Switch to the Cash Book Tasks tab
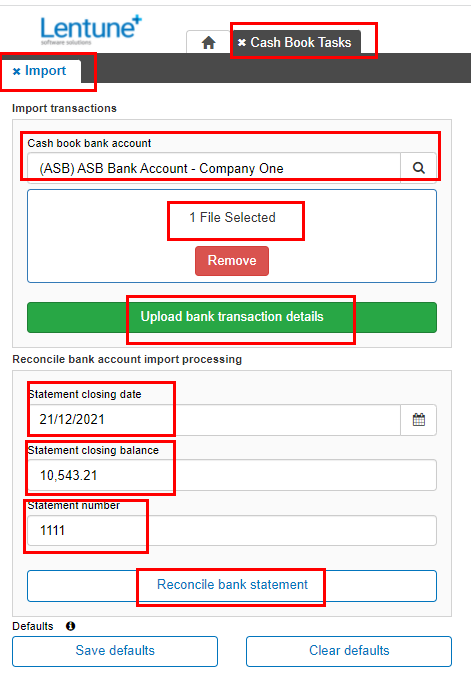The image size is (471, 700). pyautogui.click(x=300, y=42)
